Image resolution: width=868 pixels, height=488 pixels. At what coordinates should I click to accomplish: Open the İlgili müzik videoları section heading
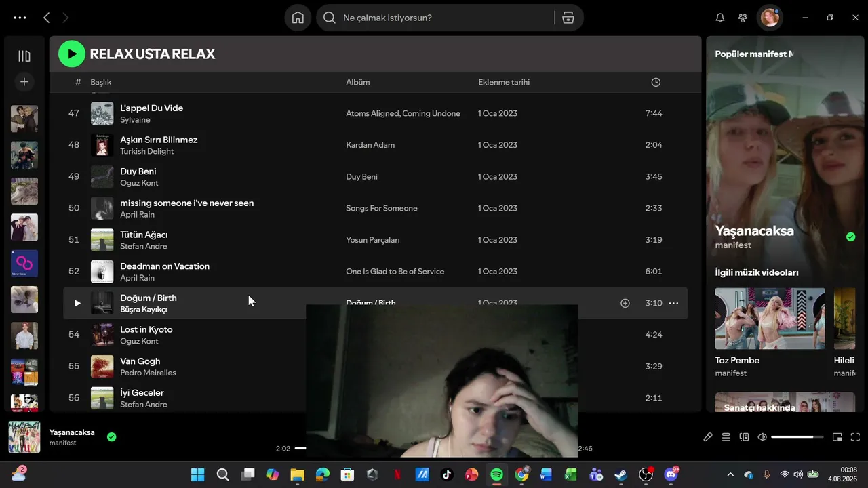click(757, 272)
